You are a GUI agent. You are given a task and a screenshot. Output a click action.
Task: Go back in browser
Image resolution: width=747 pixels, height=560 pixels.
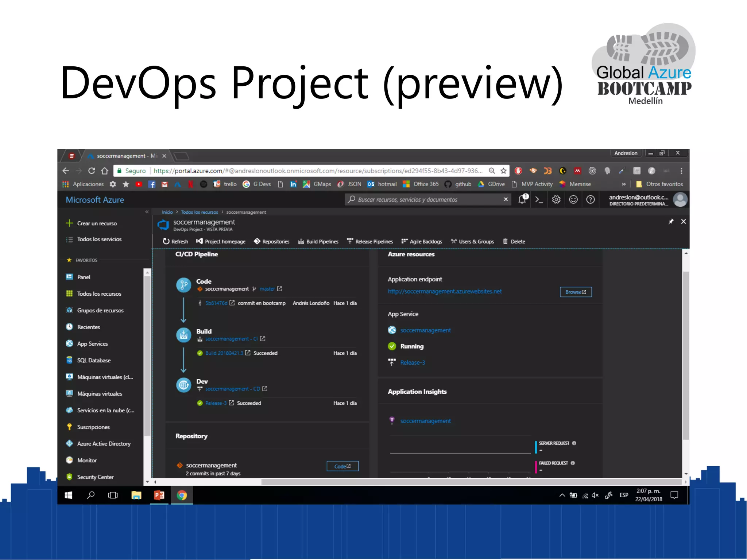coord(66,171)
